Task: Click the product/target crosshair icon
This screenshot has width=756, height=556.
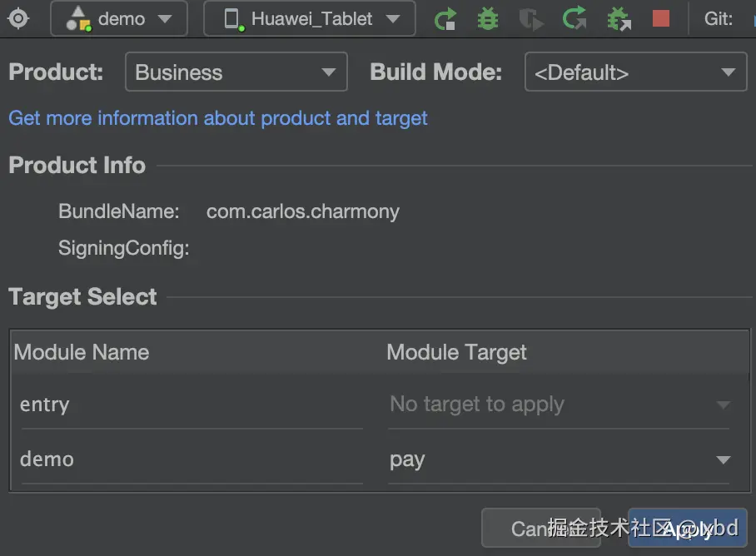Action: click(18, 17)
